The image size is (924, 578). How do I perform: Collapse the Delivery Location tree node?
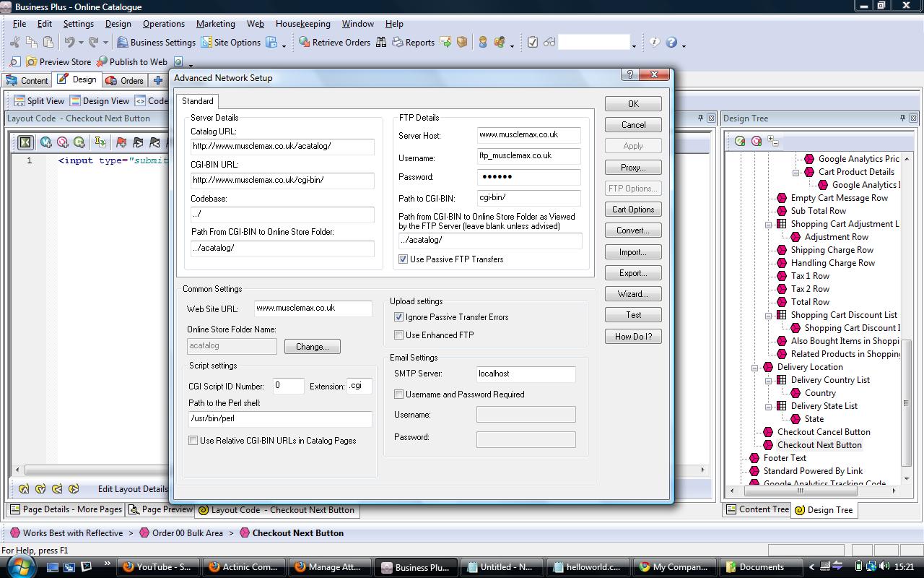(754, 367)
